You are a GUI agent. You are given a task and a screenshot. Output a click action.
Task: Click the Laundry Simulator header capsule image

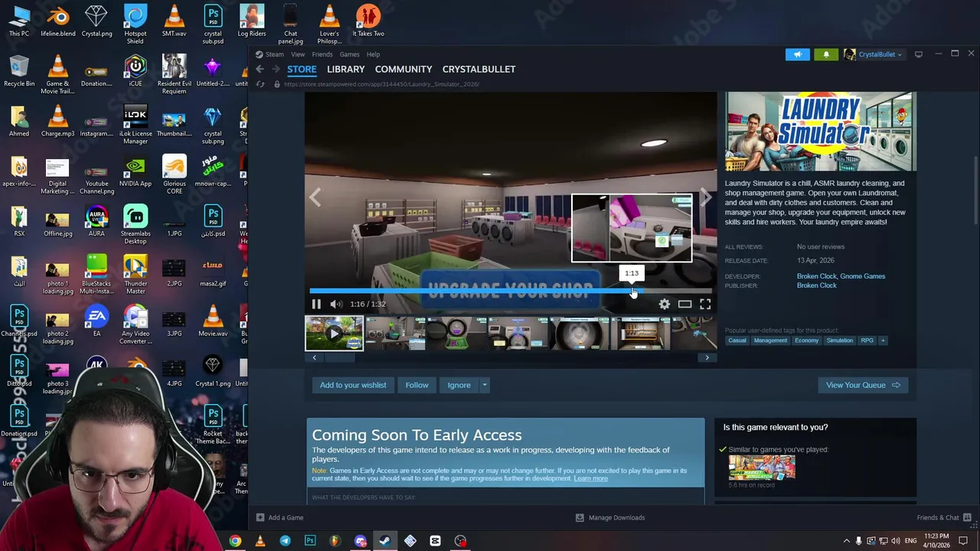tap(821, 132)
